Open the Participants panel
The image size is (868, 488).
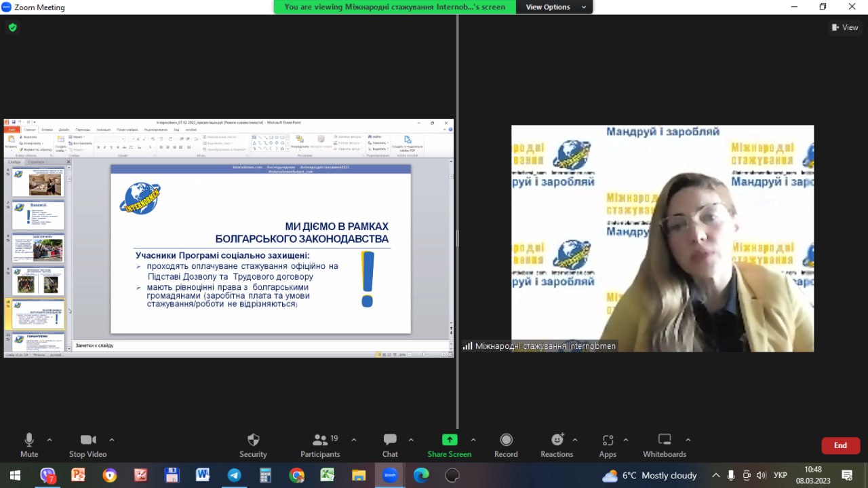point(319,445)
